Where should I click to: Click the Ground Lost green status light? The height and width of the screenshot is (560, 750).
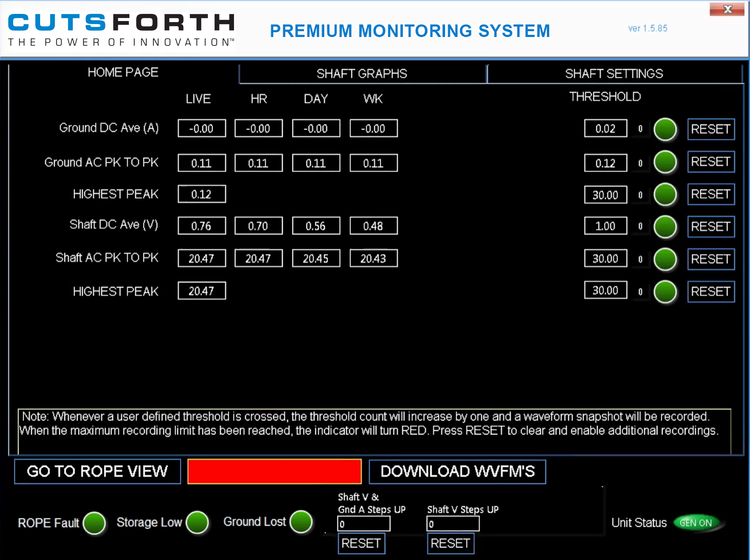[x=301, y=521]
